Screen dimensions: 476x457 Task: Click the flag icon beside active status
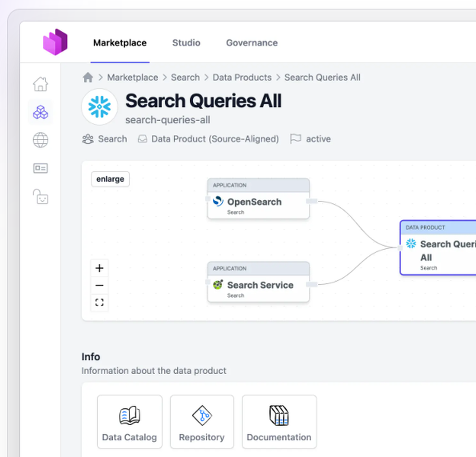[x=296, y=139]
